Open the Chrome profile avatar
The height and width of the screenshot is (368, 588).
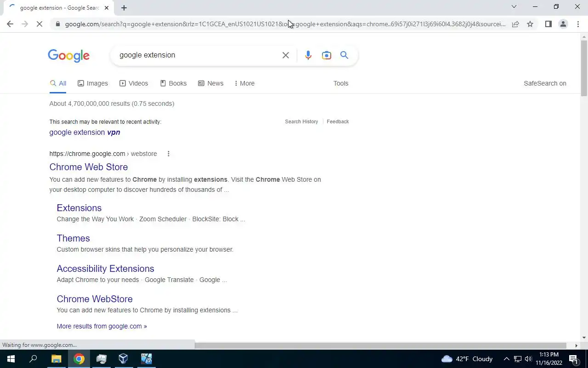pyautogui.click(x=563, y=24)
